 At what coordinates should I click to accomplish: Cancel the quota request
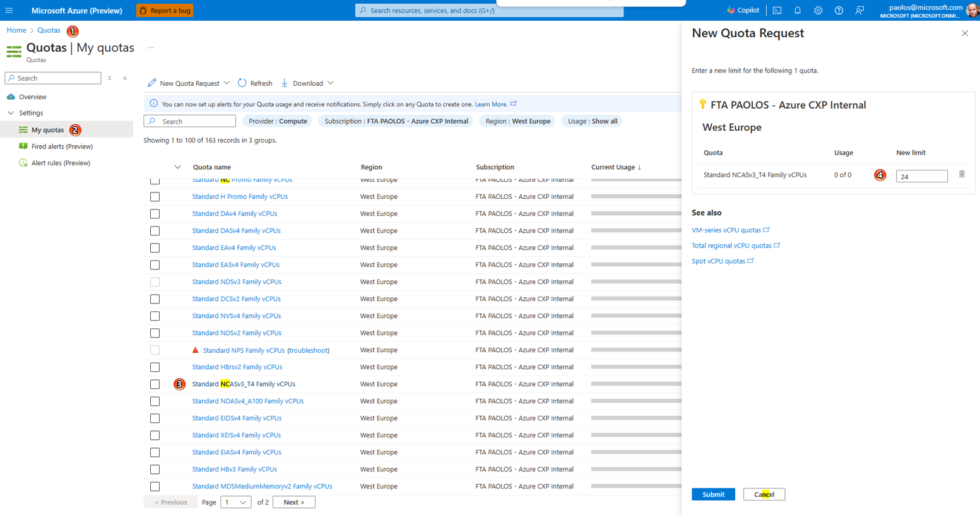click(x=764, y=494)
